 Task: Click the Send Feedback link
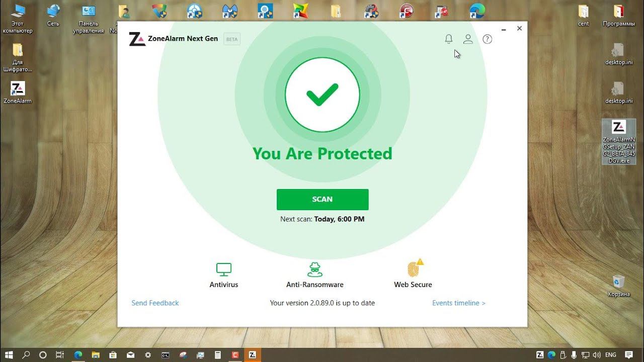click(x=155, y=303)
